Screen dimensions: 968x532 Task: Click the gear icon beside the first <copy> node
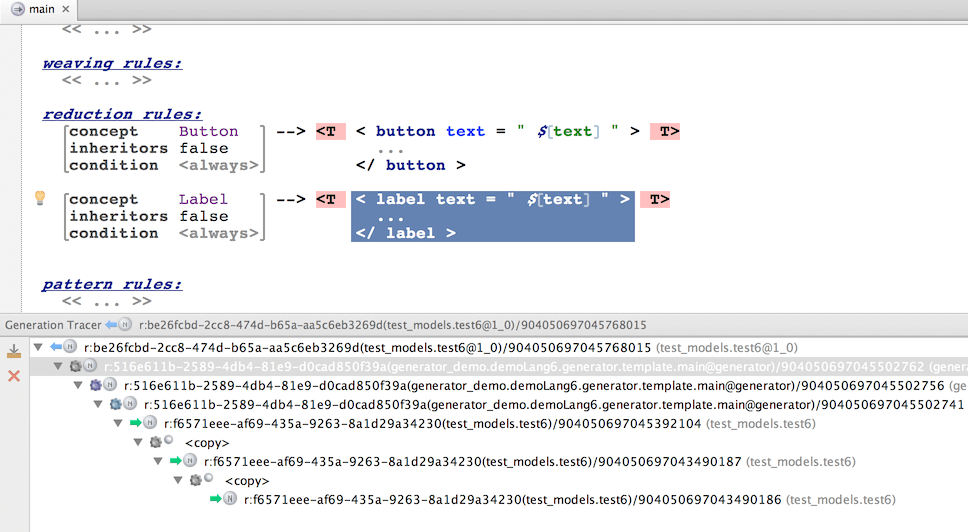[155, 442]
